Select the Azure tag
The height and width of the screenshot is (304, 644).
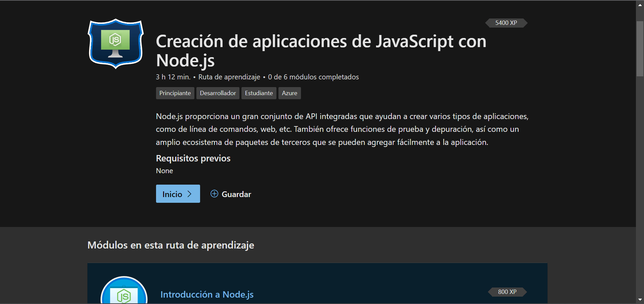coord(290,93)
